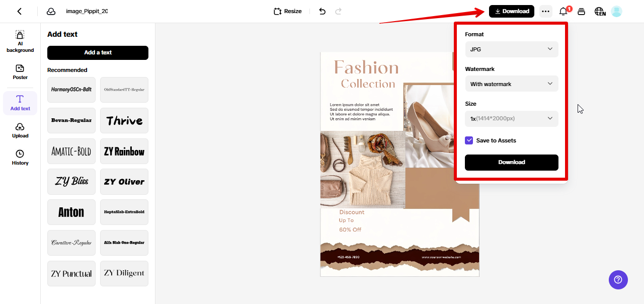Screen dimensions: 644x304
Task: Expand the Size dropdown for 1x resolution
Action: click(x=511, y=118)
